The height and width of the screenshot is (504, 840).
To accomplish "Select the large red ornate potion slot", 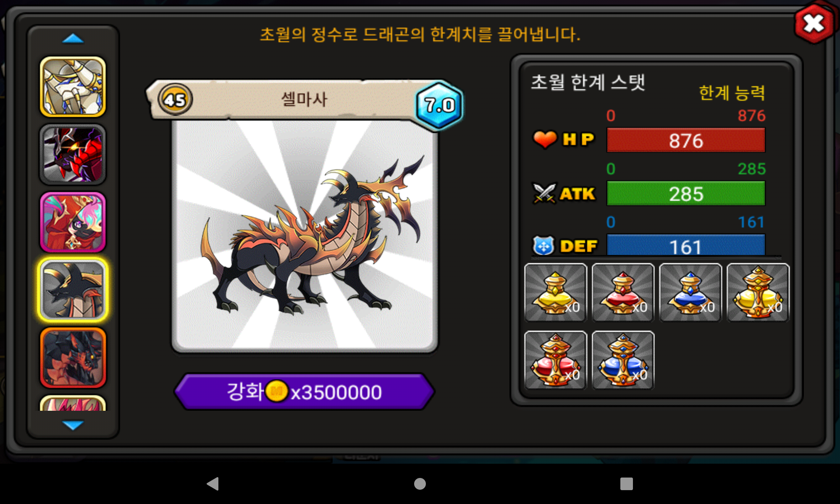I will pyautogui.click(x=556, y=360).
